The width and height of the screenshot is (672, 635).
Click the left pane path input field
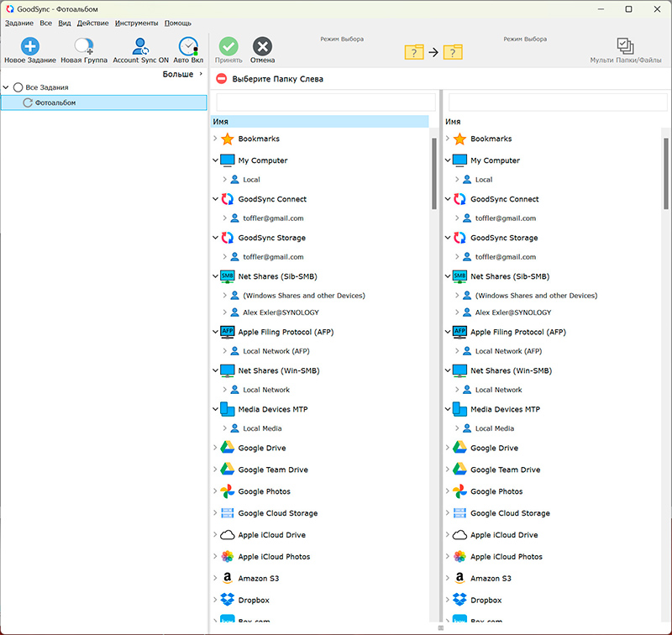point(325,102)
